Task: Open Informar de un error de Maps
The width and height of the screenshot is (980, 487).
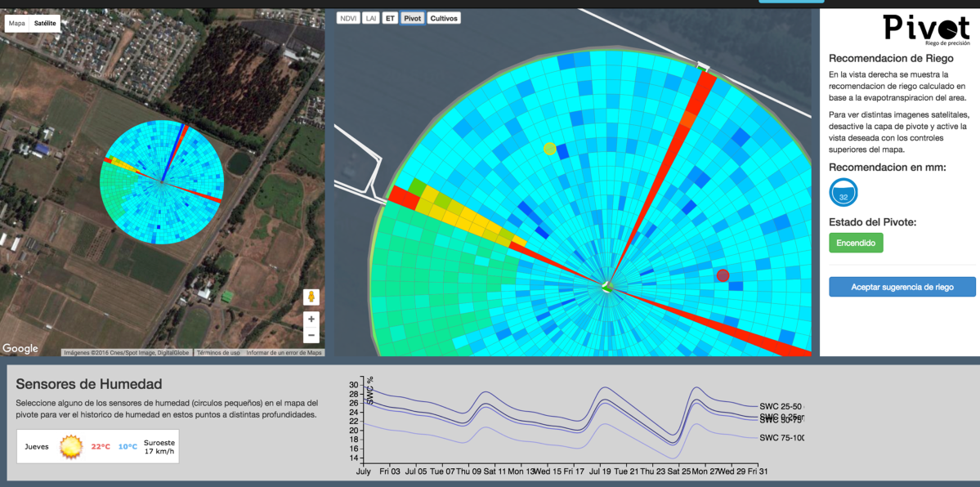Action: (284, 353)
